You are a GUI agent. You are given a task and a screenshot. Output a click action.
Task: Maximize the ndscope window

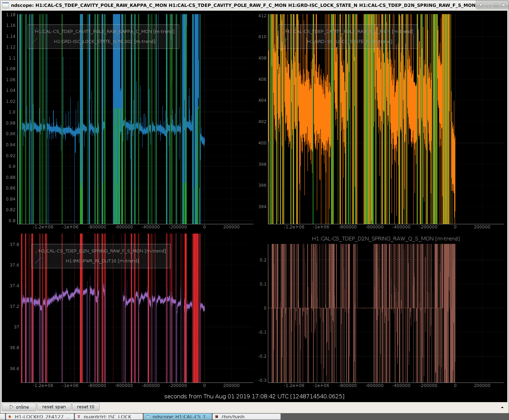coord(496,5)
